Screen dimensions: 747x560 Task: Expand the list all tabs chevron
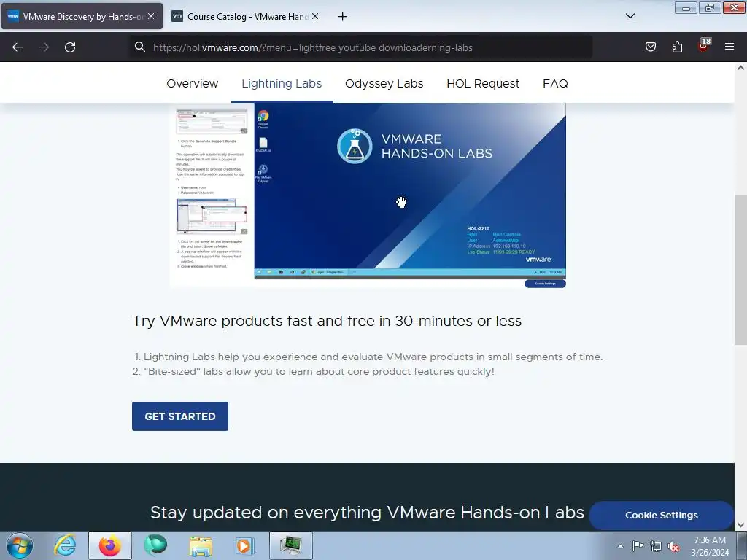pyautogui.click(x=630, y=16)
